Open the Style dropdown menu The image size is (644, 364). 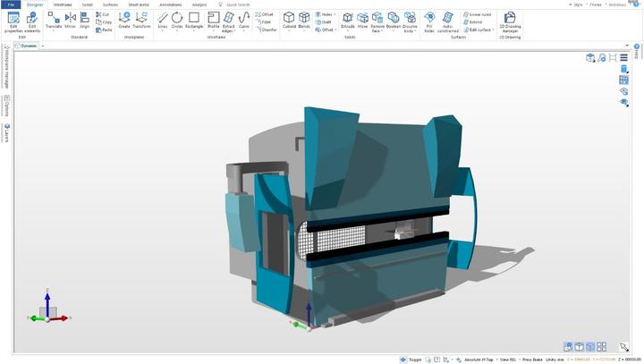(x=575, y=4)
